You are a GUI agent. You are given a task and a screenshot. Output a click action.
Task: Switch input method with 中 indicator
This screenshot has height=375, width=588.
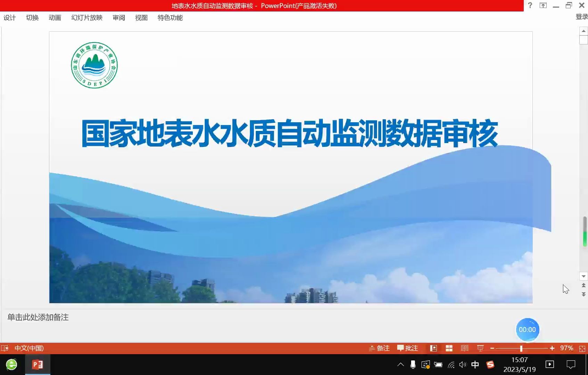[475, 365]
